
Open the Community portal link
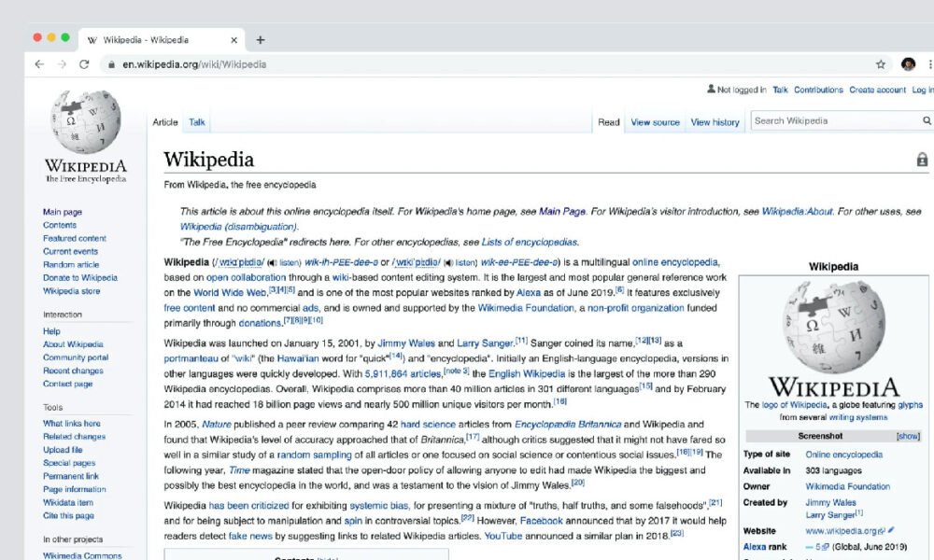(x=76, y=357)
